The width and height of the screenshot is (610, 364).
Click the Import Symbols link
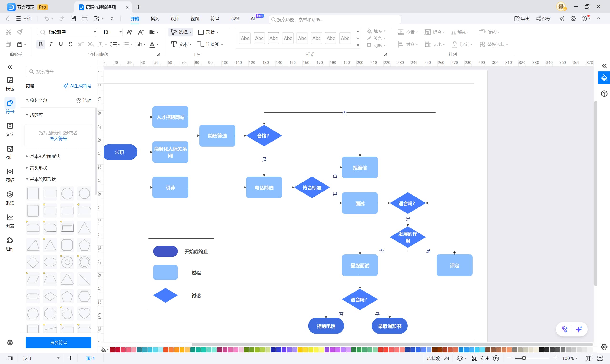click(x=58, y=138)
